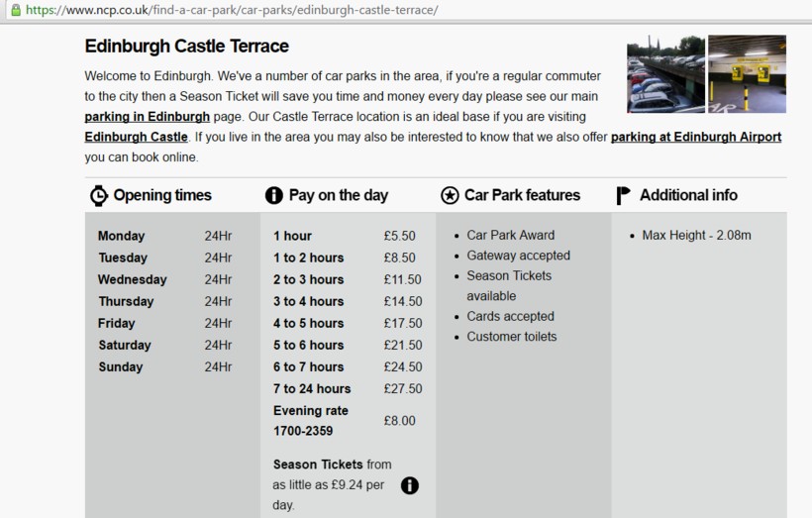Click the star icon beside Car Park features
This screenshot has height=518, width=812.
[450, 195]
